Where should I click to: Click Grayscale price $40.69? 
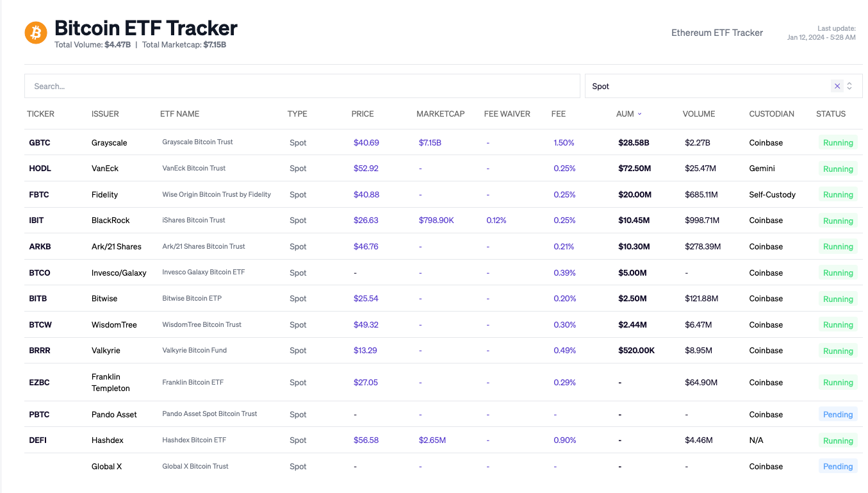click(366, 143)
